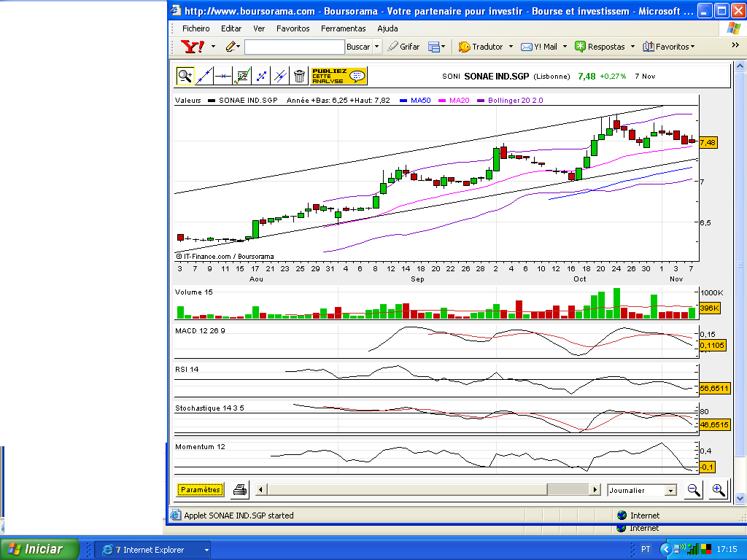Open the Ficheiro menu
747x560 pixels.
pos(196,28)
